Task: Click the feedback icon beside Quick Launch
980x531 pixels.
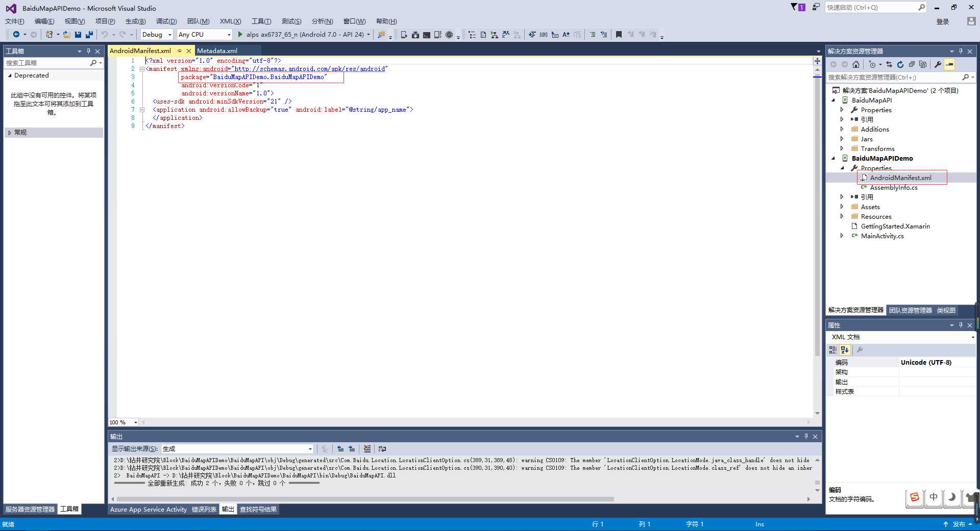Action: point(816,7)
